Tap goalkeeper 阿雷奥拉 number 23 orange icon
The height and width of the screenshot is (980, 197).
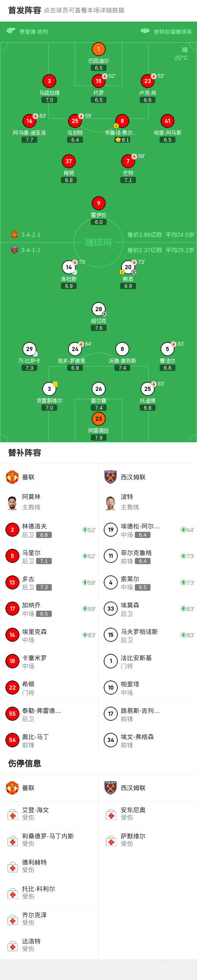point(98,419)
